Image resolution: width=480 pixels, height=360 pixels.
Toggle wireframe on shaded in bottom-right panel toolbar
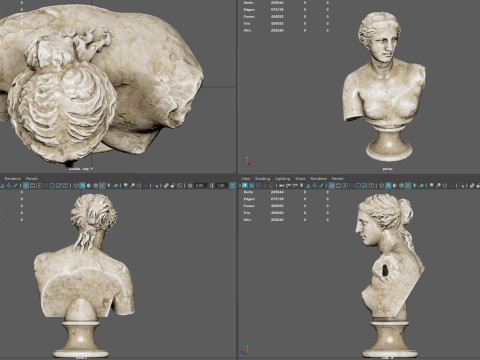pyautogui.click(x=401, y=185)
